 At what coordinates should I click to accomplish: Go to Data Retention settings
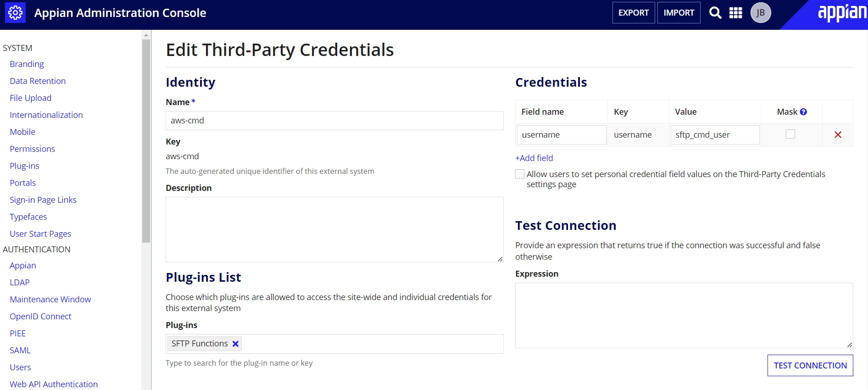click(x=38, y=81)
